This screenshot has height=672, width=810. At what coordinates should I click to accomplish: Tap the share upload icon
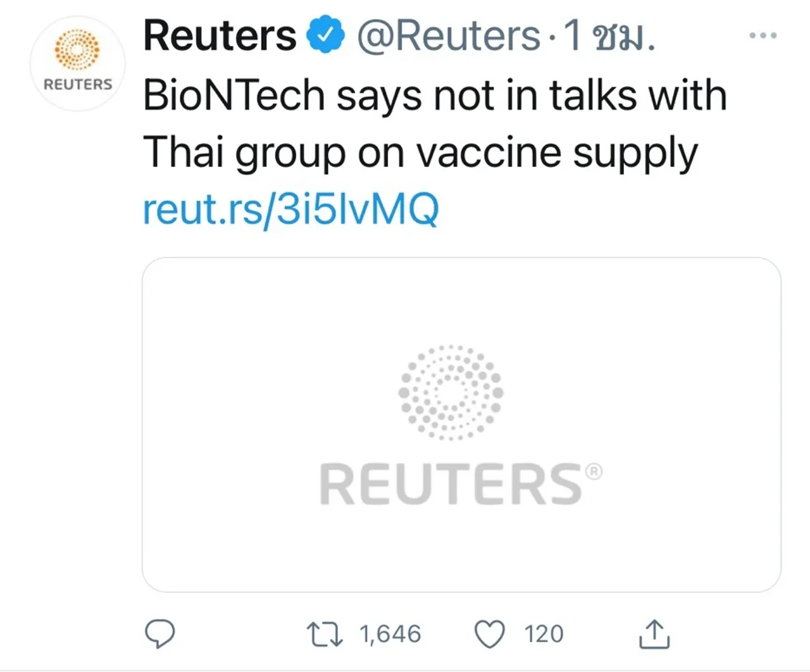(x=654, y=634)
